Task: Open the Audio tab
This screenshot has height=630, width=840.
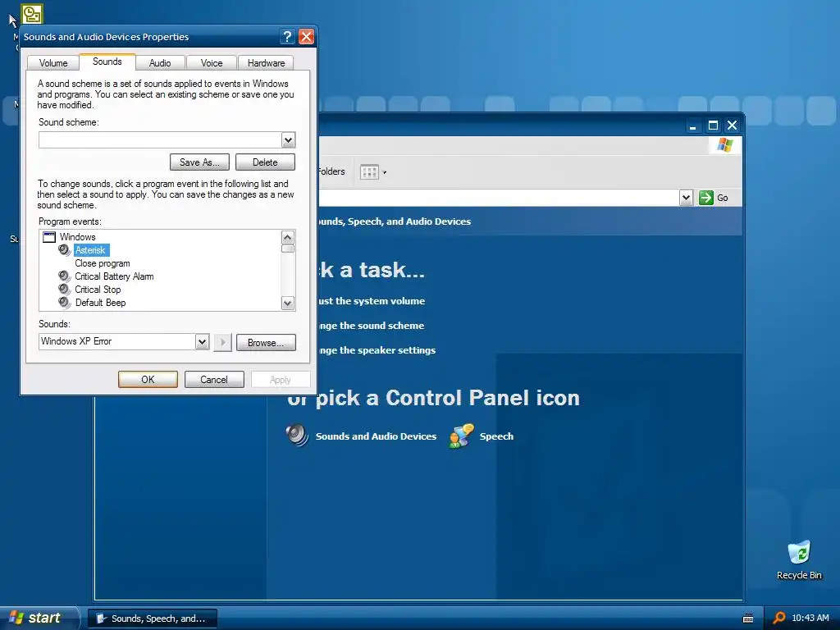Action: [x=160, y=62]
